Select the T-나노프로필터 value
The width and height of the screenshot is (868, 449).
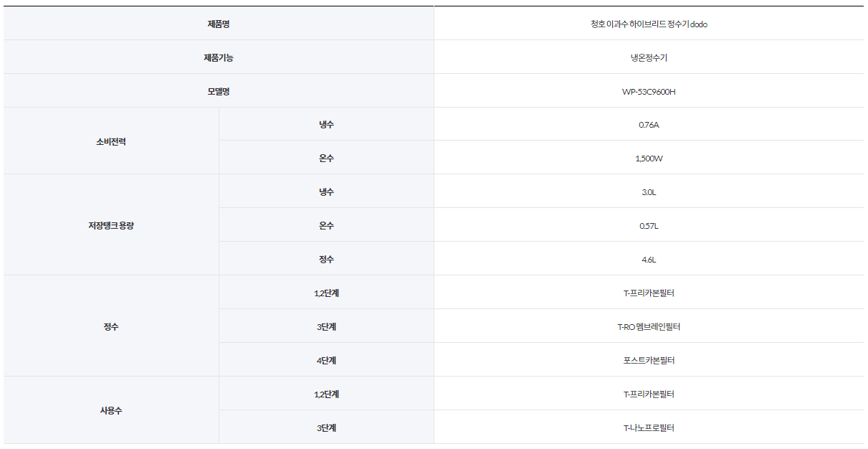649,428
